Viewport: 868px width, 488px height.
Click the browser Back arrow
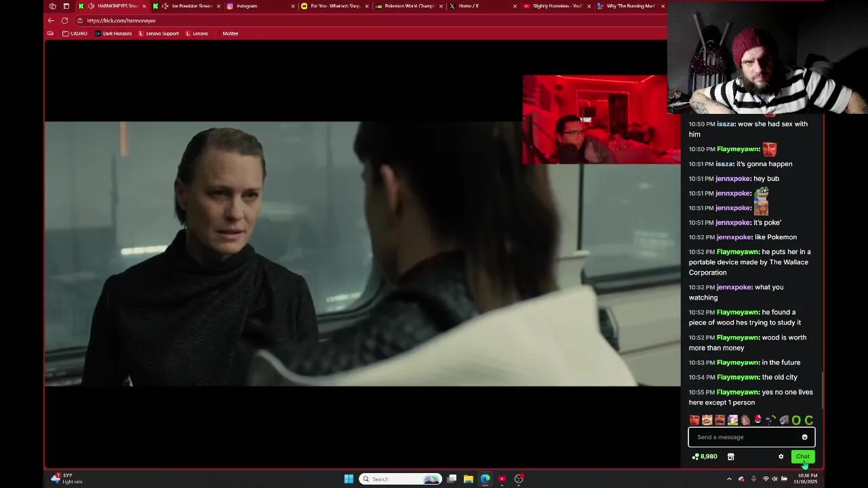pyautogui.click(x=51, y=20)
